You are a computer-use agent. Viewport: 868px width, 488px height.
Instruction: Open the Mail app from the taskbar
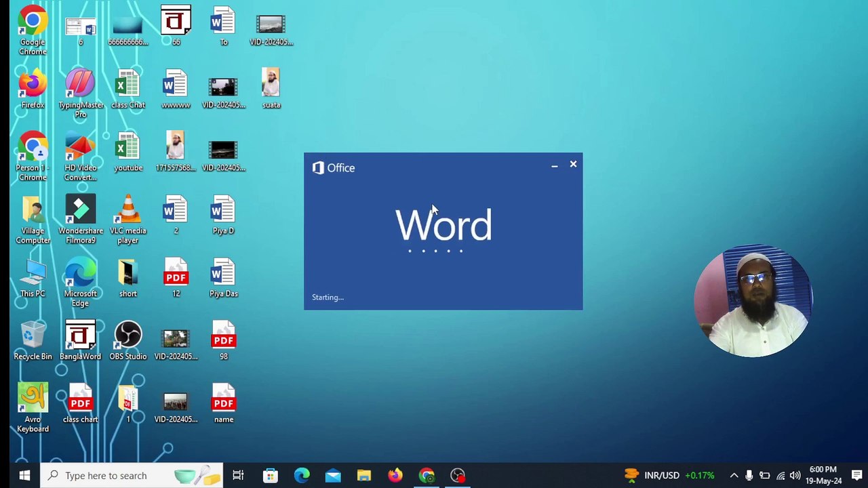[333, 475]
